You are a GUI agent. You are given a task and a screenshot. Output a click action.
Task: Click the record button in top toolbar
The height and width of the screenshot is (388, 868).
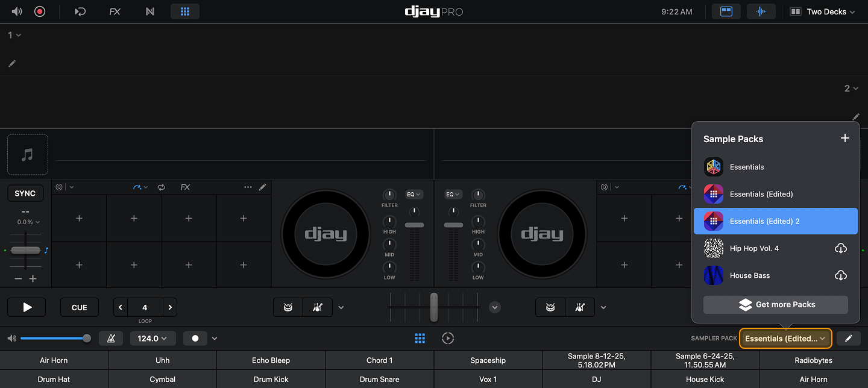point(40,11)
